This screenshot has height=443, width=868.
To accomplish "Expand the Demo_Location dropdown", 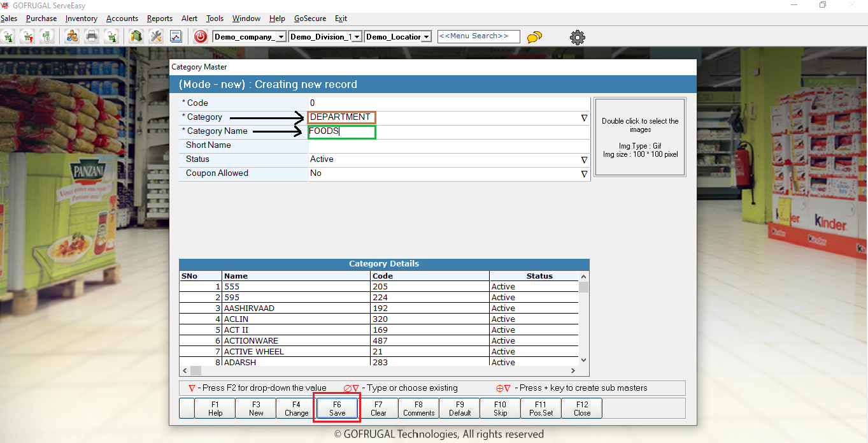I will (426, 37).
